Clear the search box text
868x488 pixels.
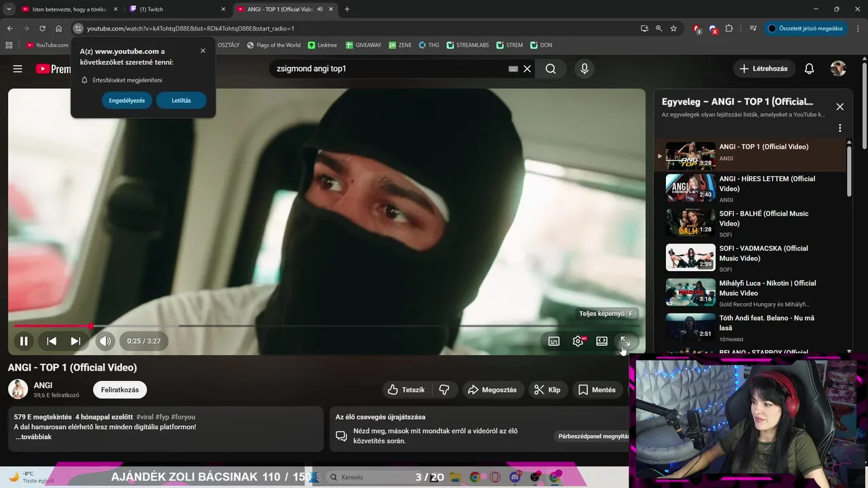coord(527,68)
